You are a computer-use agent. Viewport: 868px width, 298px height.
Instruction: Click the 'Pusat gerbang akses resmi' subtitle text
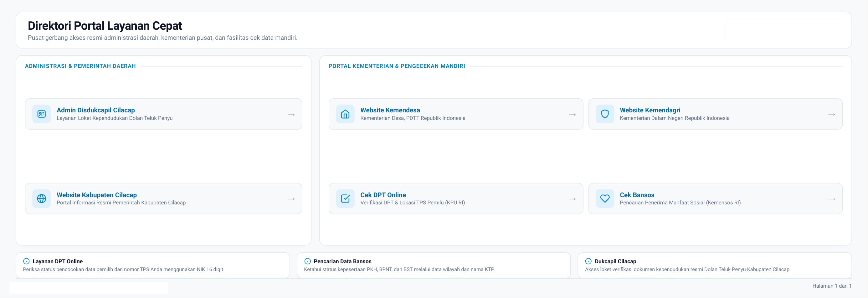click(162, 38)
